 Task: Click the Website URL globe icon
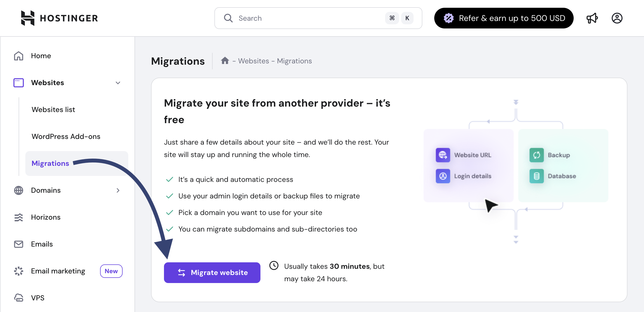[443, 155]
